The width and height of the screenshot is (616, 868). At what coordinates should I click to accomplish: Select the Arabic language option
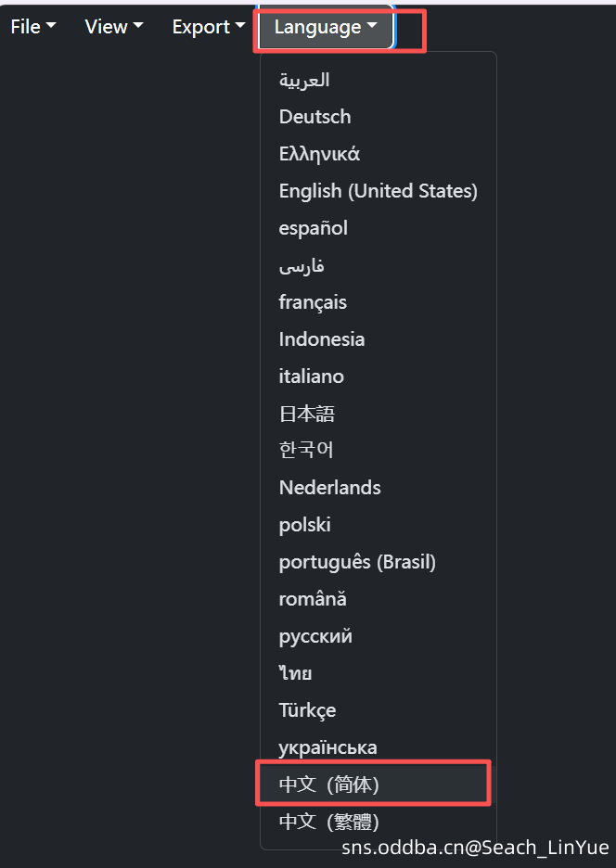pos(304,80)
